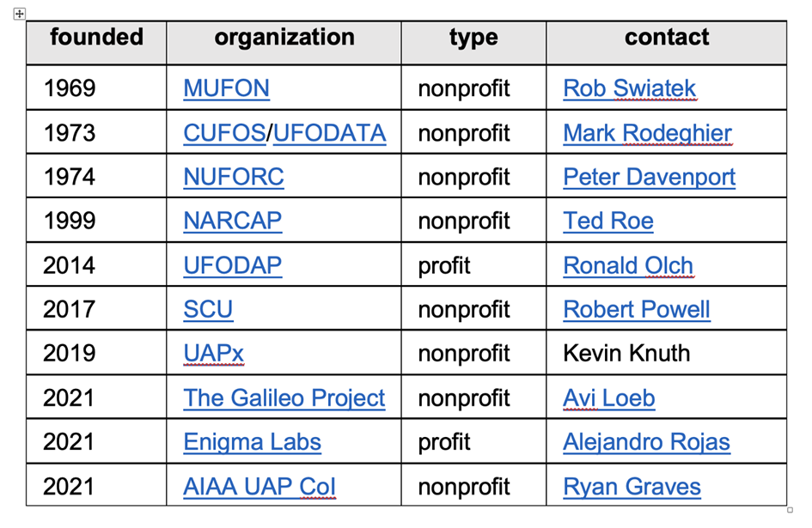The image size is (812, 528).
Task: Open the AIAA UAP CoI link
Action: (259, 487)
